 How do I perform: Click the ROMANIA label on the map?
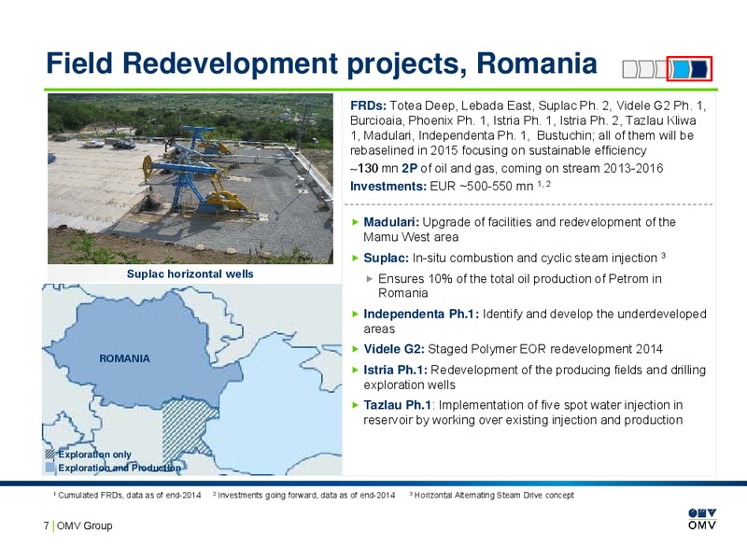pyautogui.click(x=124, y=358)
